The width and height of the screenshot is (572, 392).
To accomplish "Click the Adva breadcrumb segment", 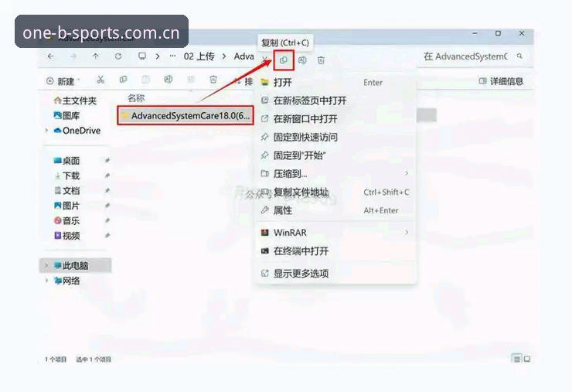I will tap(243, 56).
